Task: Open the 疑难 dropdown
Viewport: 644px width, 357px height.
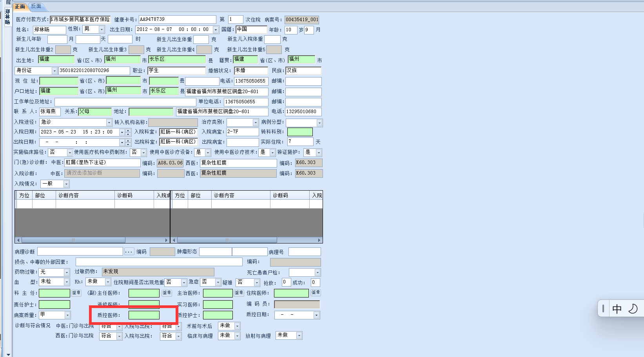Action: tap(257, 283)
